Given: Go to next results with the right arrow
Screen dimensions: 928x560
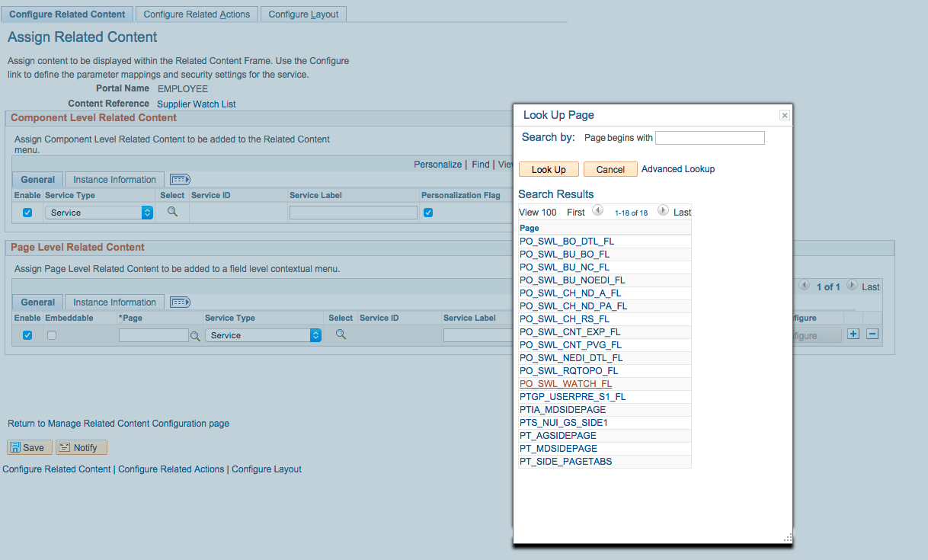Looking at the screenshot, I should tap(663, 210).
